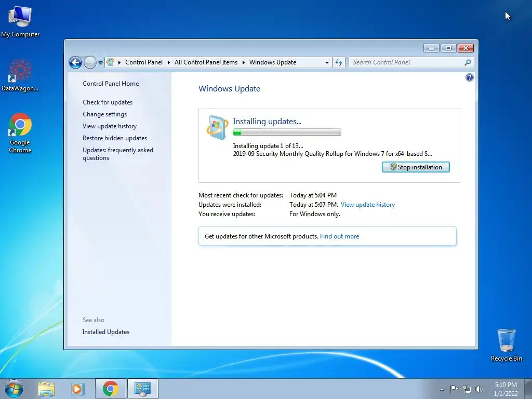
Task: Open My Computer desktop icon
Action: pos(20,22)
